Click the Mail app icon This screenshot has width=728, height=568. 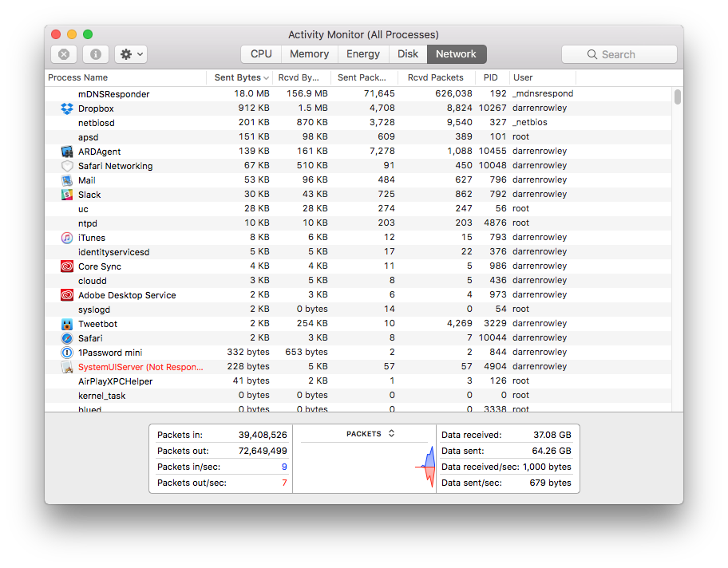pos(67,180)
